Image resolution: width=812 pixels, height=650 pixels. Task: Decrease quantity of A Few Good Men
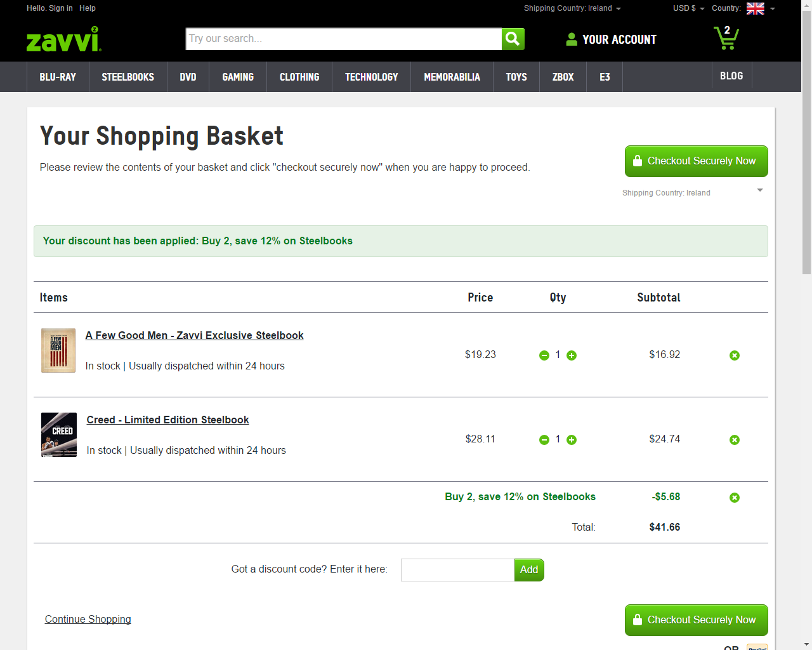pos(544,355)
